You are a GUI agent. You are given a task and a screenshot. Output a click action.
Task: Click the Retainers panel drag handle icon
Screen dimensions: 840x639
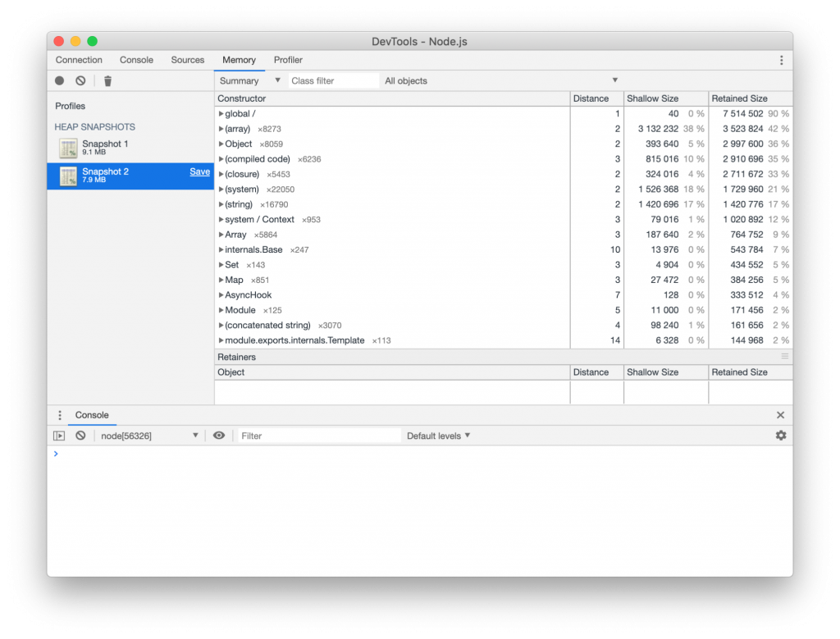click(x=784, y=356)
